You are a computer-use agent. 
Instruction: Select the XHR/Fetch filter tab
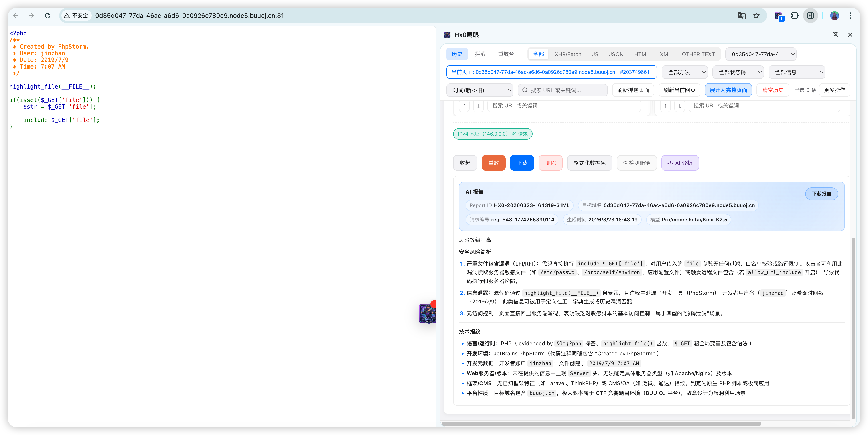point(568,54)
